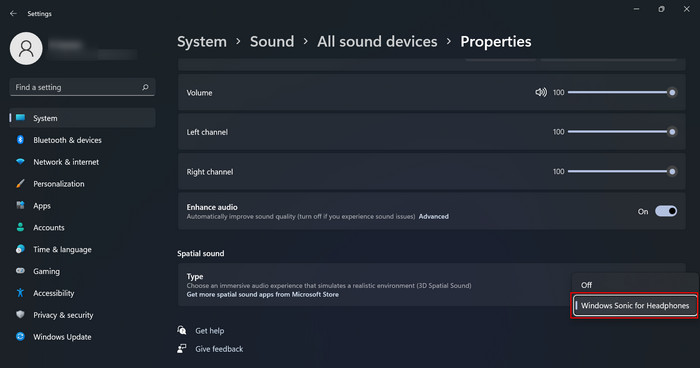Open Advanced enhance audio link
This screenshot has height=368, width=700.
tap(433, 217)
